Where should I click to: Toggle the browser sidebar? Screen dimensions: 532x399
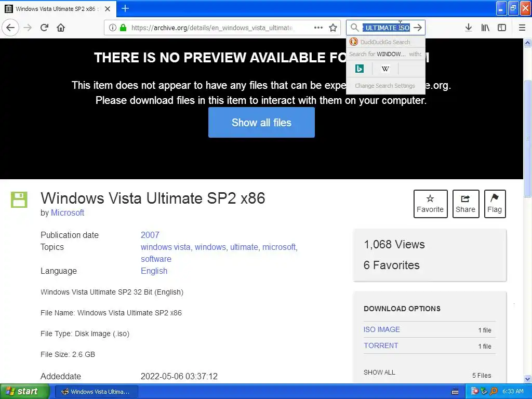[502, 28]
